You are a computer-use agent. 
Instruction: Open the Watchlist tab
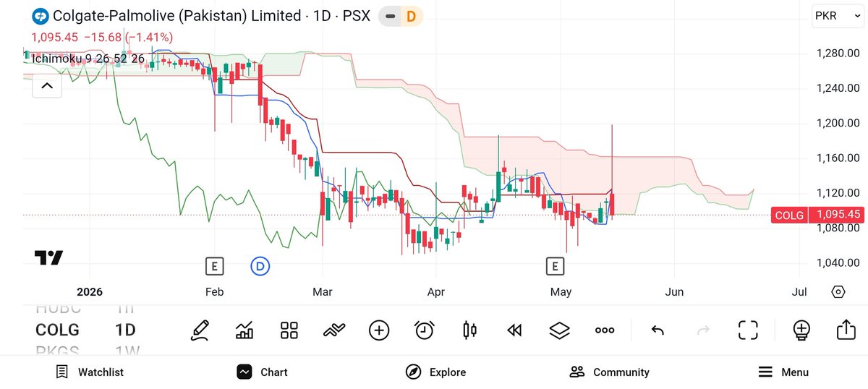90,372
